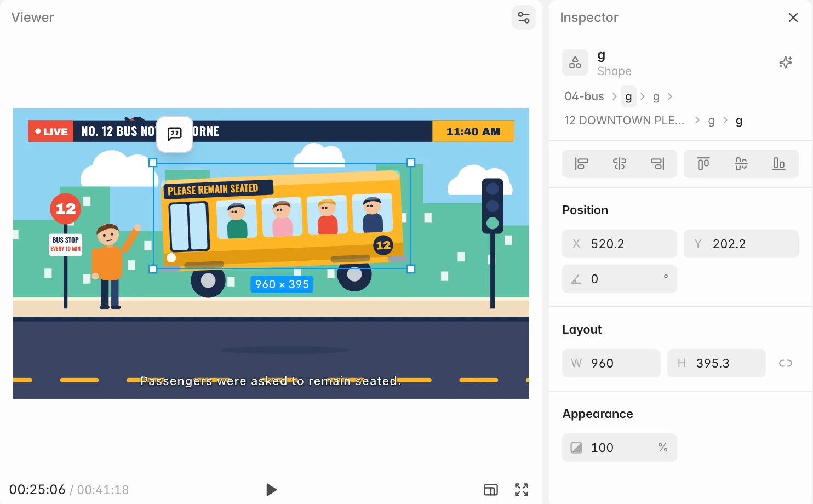This screenshot has width=813, height=504.
Task: Click the top-right selection handle
Action: point(411,163)
